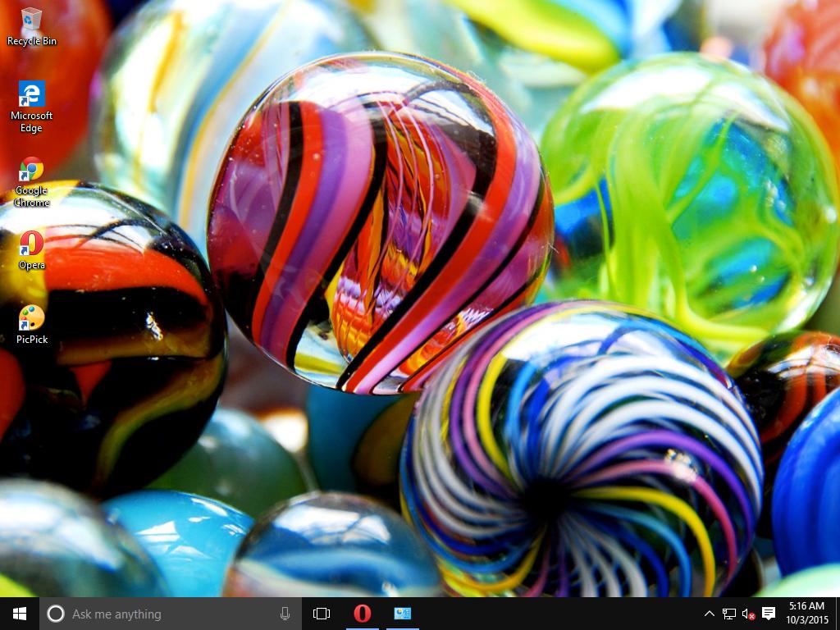840x630 pixels.
Task: Expand hidden icons with the tray chevron
Action: click(x=708, y=614)
